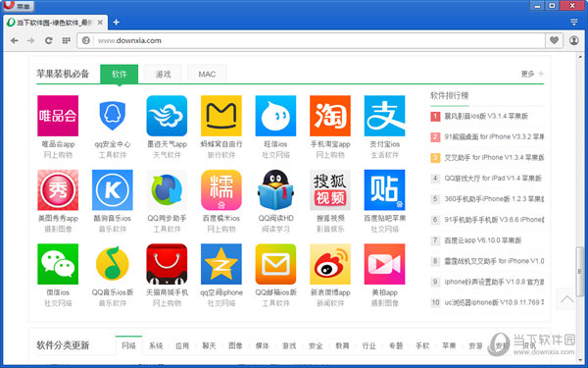Open the 蚂蜂窝自由行 icon
Image resolution: width=588 pixels, height=368 pixels.
point(221,116)
